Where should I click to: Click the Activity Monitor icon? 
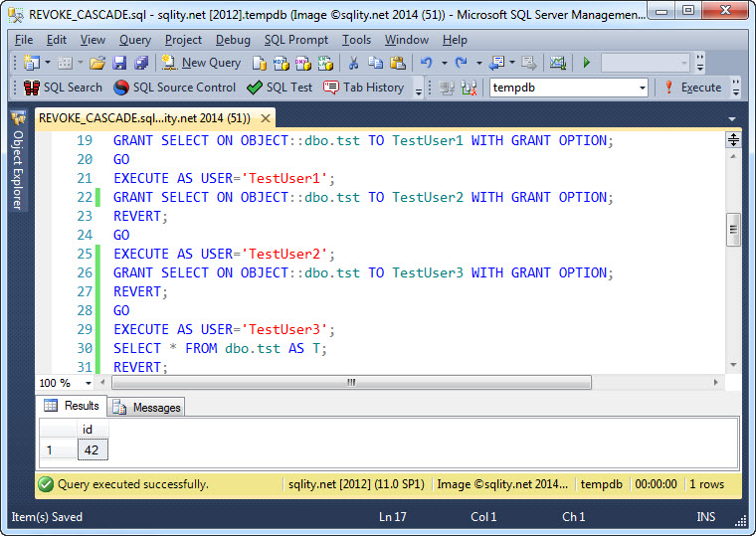[558, 63]
